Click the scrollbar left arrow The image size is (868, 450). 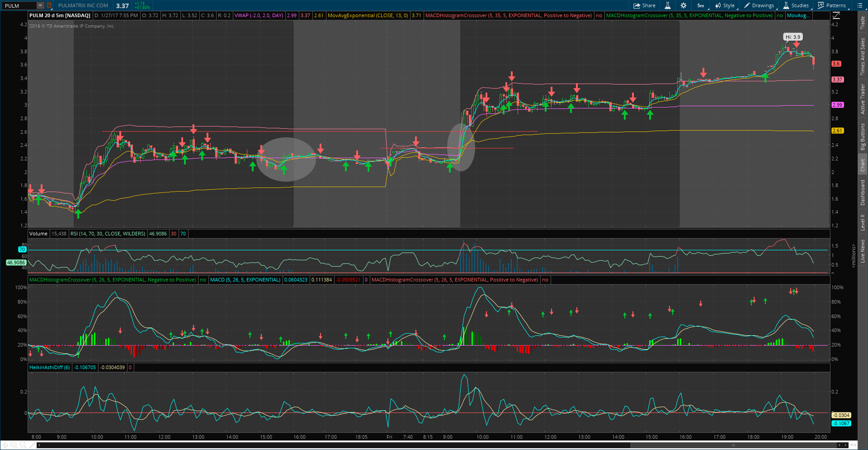39,445
